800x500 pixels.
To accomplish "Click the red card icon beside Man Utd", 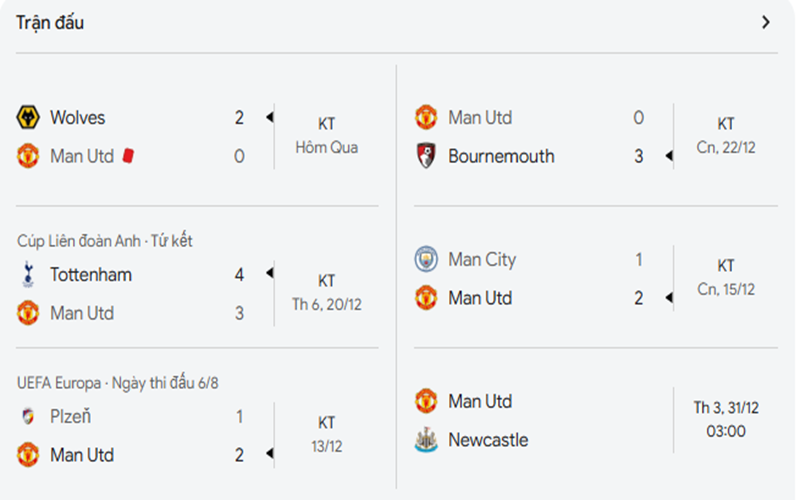I will [x=128, y=156].
